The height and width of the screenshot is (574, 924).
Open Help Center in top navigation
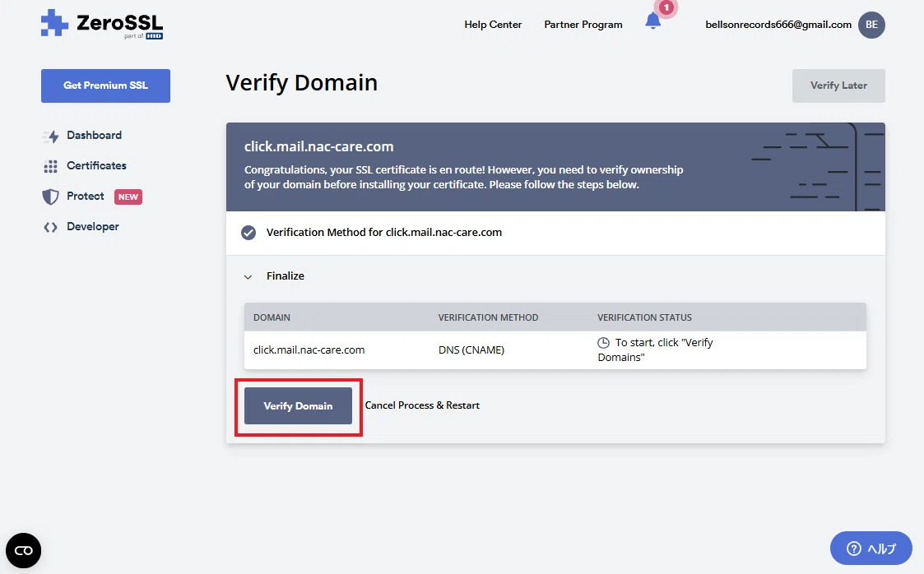pyautogui.click(x=493, y=25)
